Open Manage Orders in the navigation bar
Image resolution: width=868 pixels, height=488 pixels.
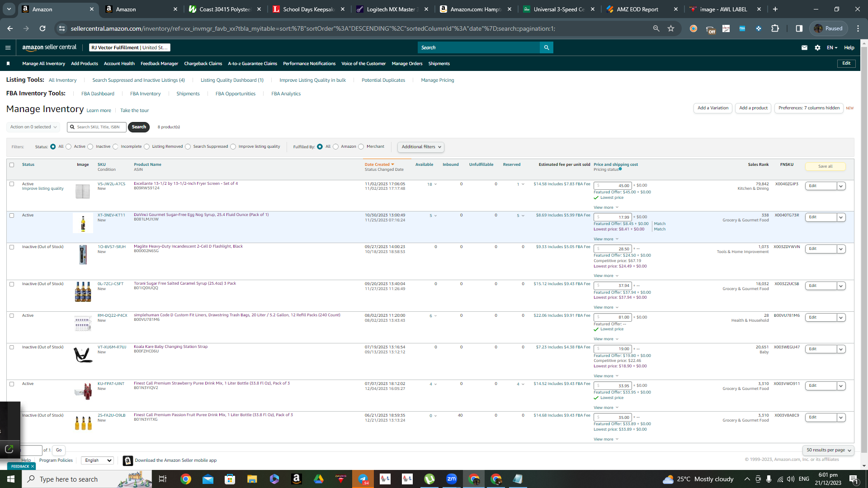pos(407,64)
